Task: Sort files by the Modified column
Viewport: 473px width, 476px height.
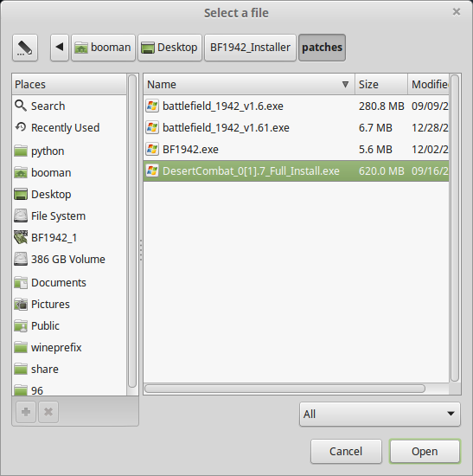Action: pyautogui.click(x=428, y=84)
